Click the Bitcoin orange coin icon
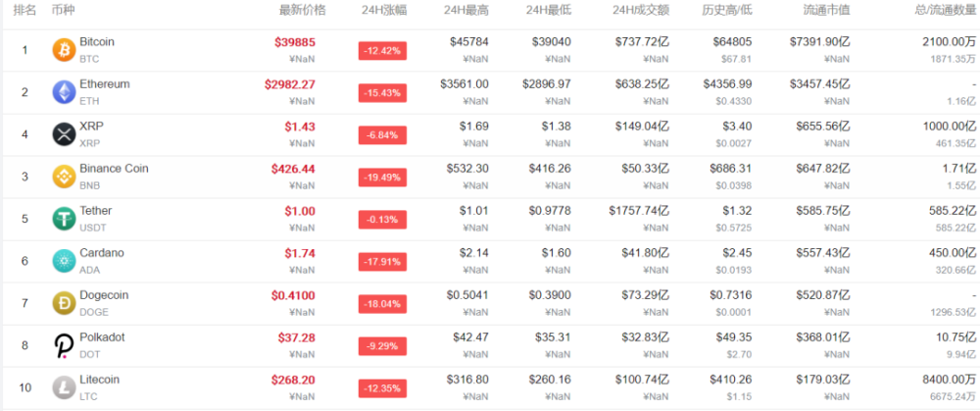This screenshot has height=411, width=980. (64, 50)
